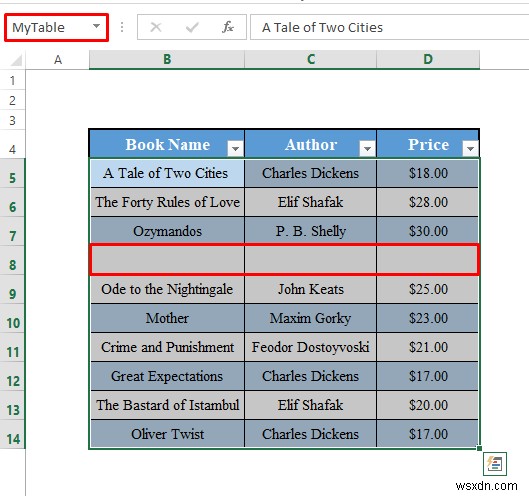Select the P. B. Shelly cell
This screenshot has height=496, width=529.
click(311, 231)
